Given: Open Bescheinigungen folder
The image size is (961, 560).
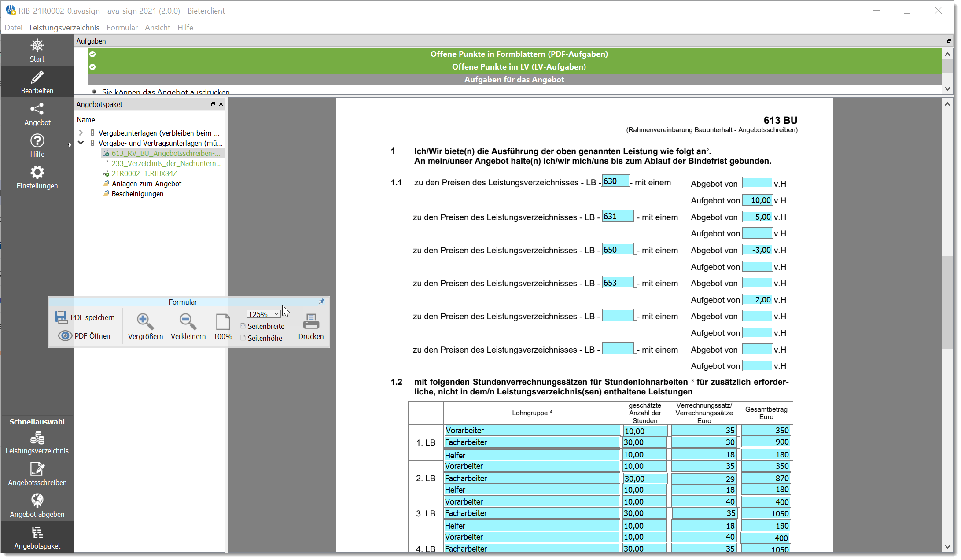Looking at the screenshot, I should pyautogui.click(x=137, y=194).
